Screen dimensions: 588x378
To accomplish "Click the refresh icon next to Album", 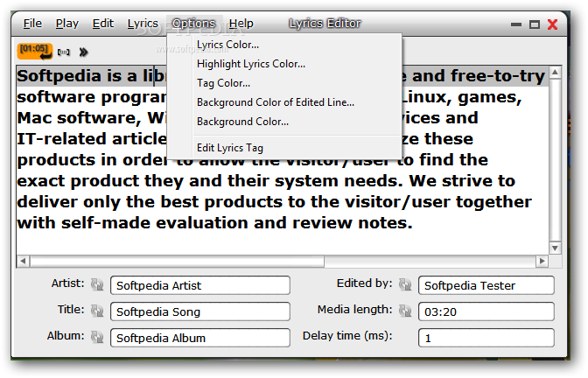I will tap(97, 337).
